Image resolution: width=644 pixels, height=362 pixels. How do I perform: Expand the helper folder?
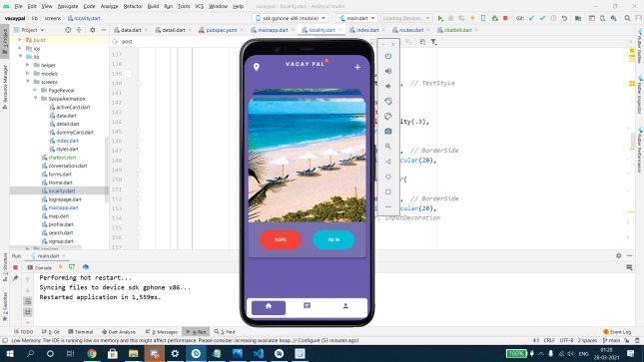pyautogui.click(x=28, y=65)
